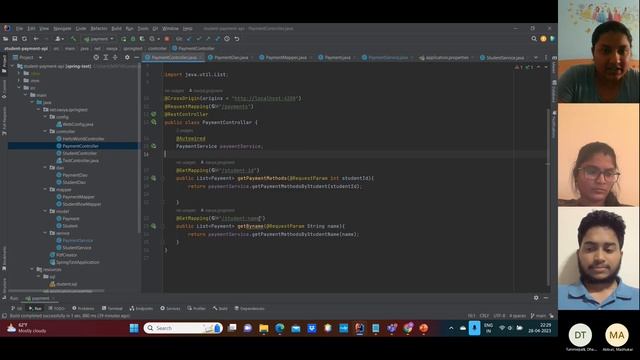Click the Reload from disk icon
Image resolution: width=640 pixels, height=360 pixels.
(24, 39)
